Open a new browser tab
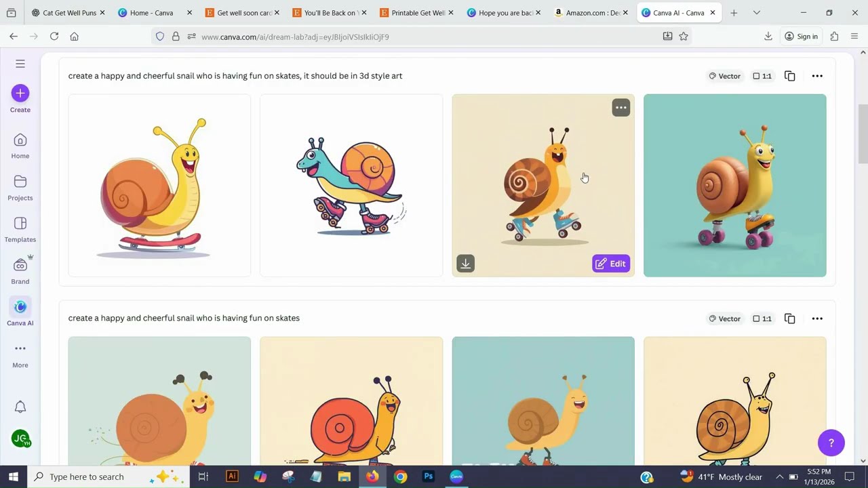868x488 pixels. click(x=734, y=13)
